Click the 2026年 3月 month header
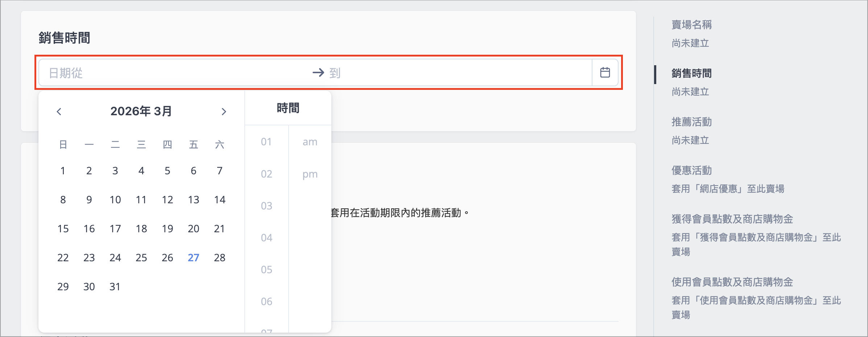This screenshot has width=868, height=337. click(x=141, y=111)
